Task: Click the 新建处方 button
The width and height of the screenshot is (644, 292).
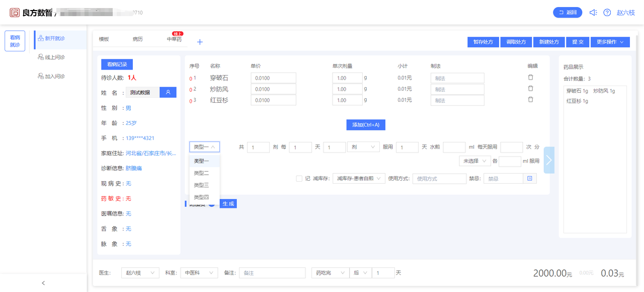Action: 549,42
